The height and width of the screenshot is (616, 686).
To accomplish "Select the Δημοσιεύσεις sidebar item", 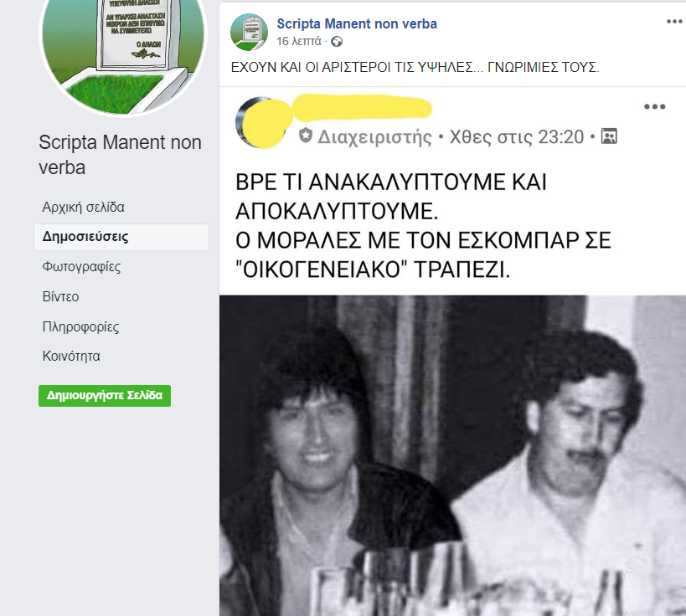I will point(121,237).
